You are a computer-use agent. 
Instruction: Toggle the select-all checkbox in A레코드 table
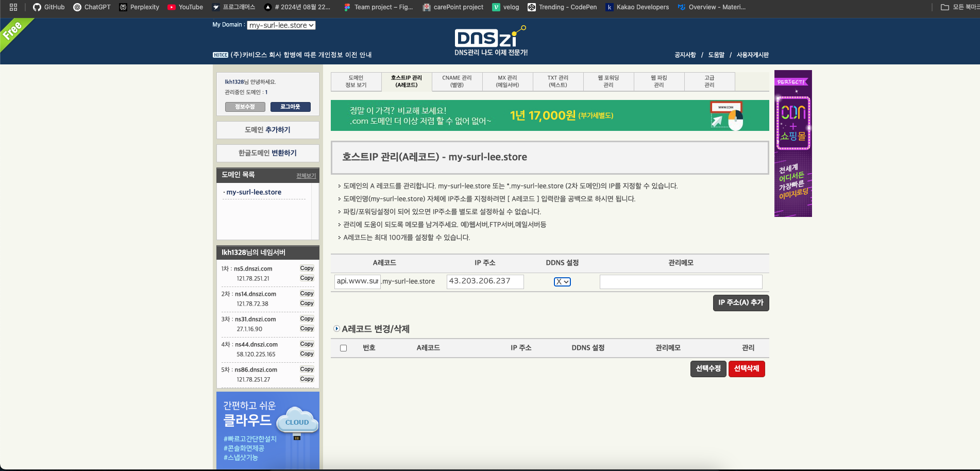[x=343, y=348]
